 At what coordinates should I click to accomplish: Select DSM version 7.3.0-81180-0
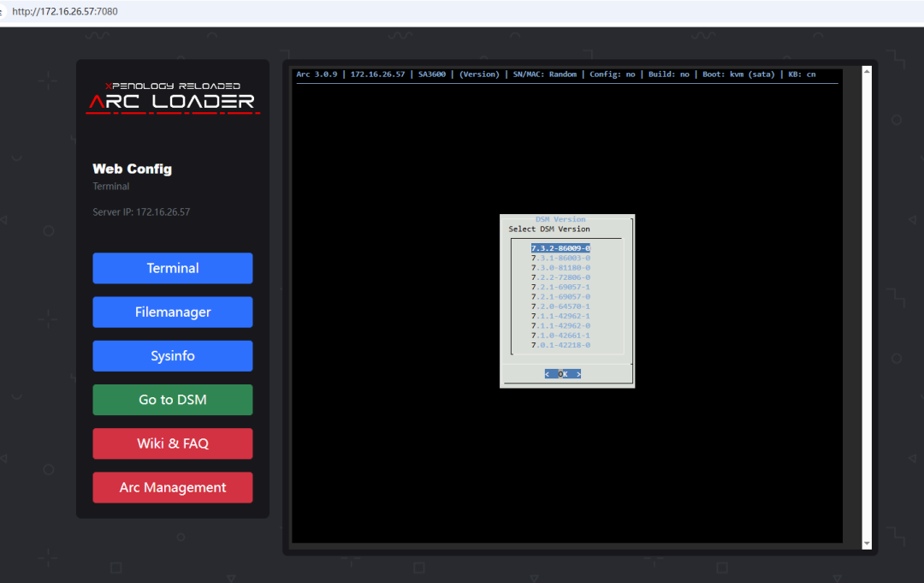click(x=560, y=268)
